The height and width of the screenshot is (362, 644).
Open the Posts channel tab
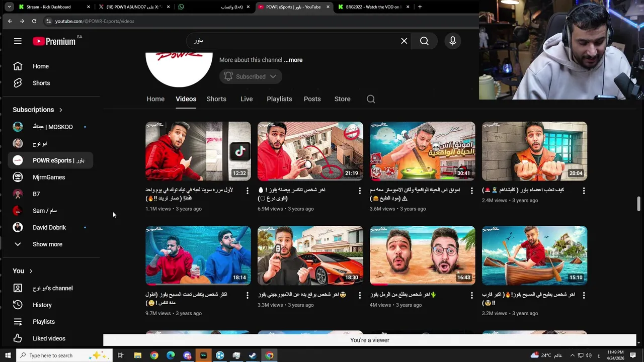tap(312, 99)
